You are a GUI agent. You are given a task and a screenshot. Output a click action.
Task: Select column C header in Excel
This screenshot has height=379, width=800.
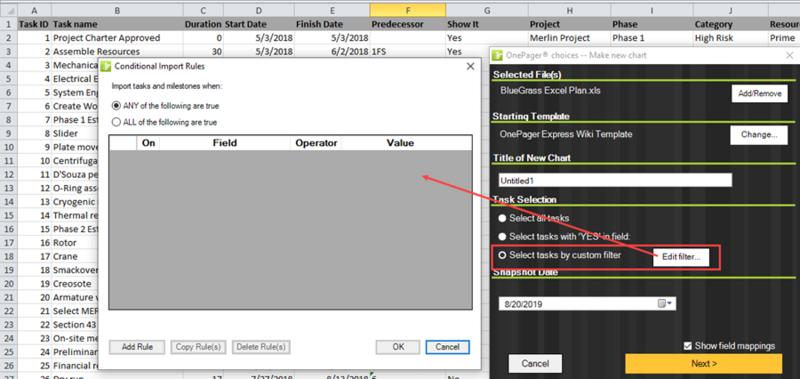[203, 10]
